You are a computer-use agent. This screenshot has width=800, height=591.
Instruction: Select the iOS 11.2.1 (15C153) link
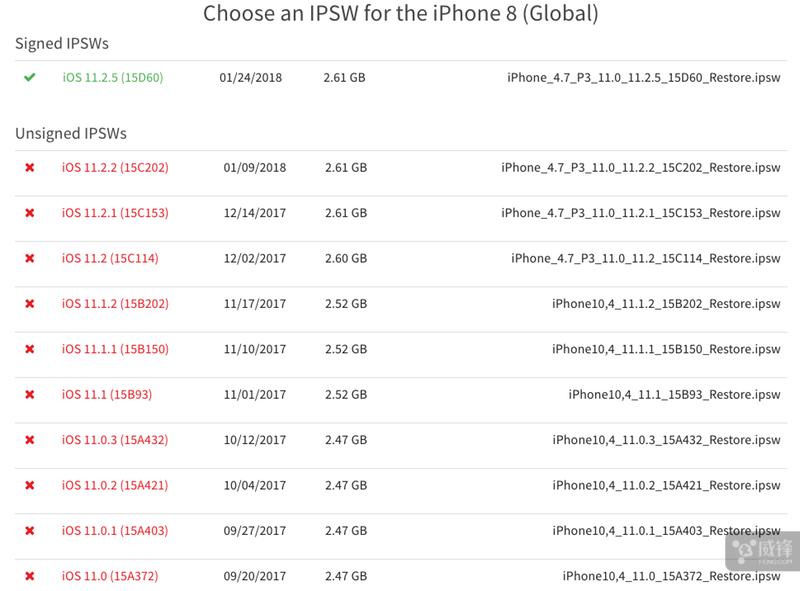coord(115,213)
